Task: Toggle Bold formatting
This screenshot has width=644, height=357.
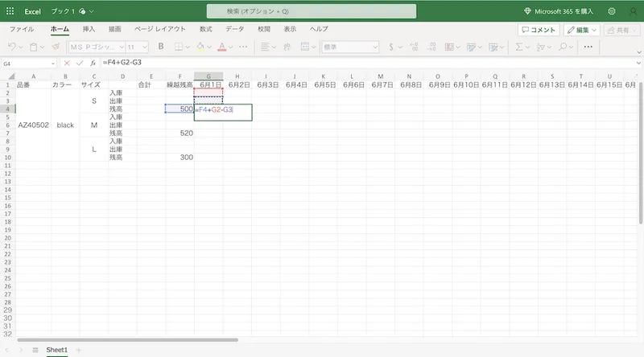Action: point(161,47)
